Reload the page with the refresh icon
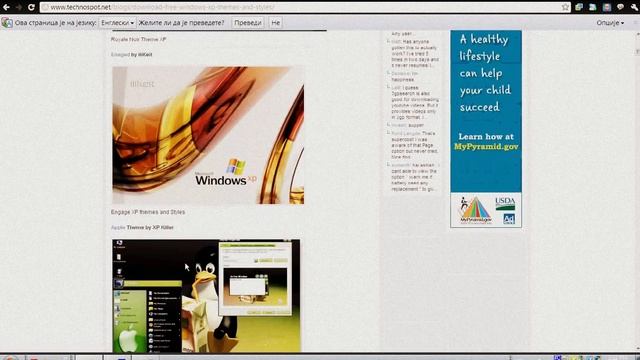The height and width of the screenshot is (360, 640). [31, 7]
